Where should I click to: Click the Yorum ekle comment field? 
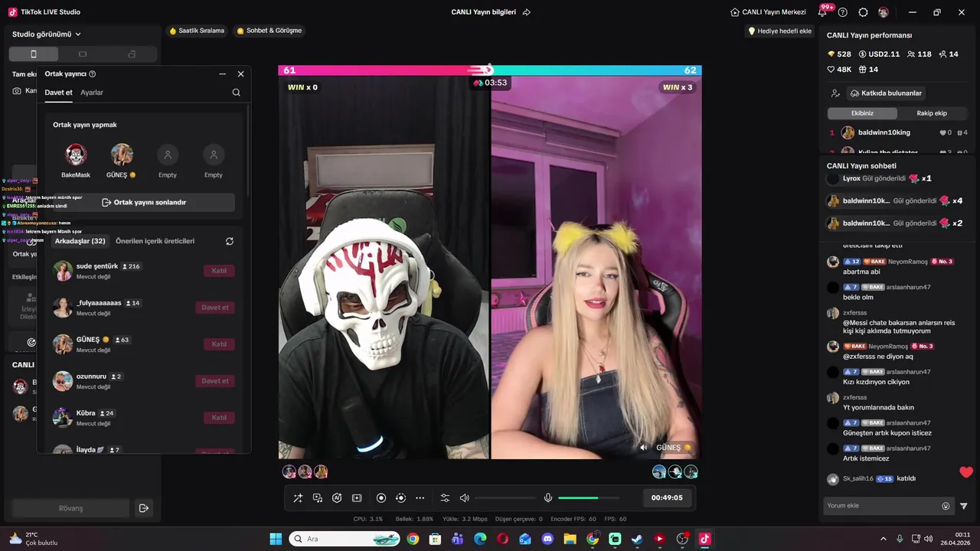pos(882,506)
